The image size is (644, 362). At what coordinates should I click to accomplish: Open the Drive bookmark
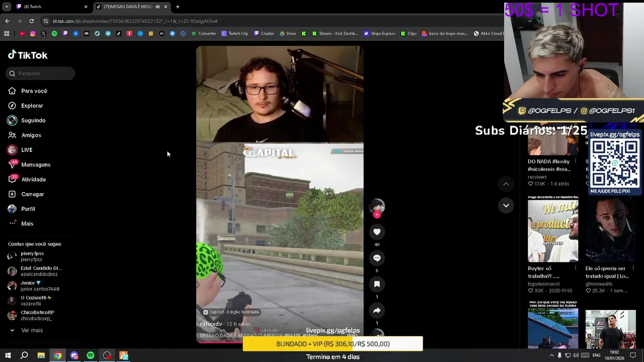pos(288,34)
